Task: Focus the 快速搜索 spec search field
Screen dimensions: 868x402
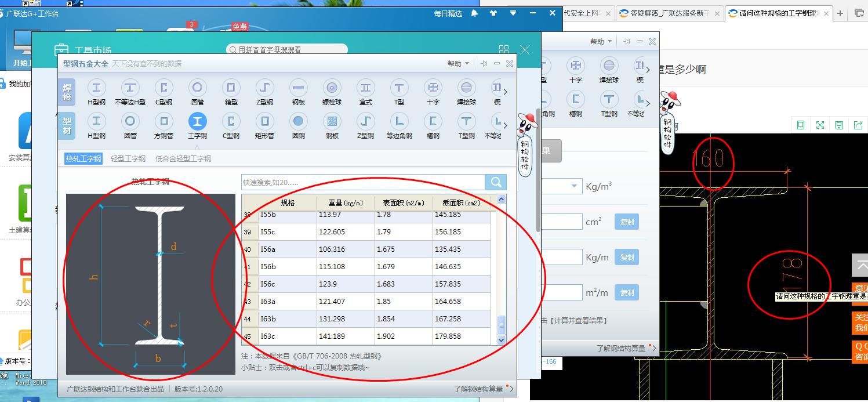Action: coord(363,182)
